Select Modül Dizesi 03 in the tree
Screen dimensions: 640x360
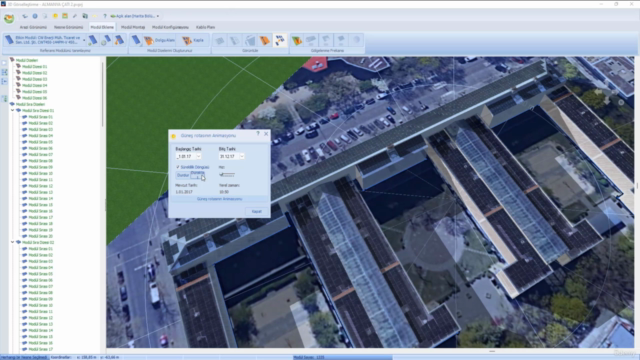tap(35, 79)
